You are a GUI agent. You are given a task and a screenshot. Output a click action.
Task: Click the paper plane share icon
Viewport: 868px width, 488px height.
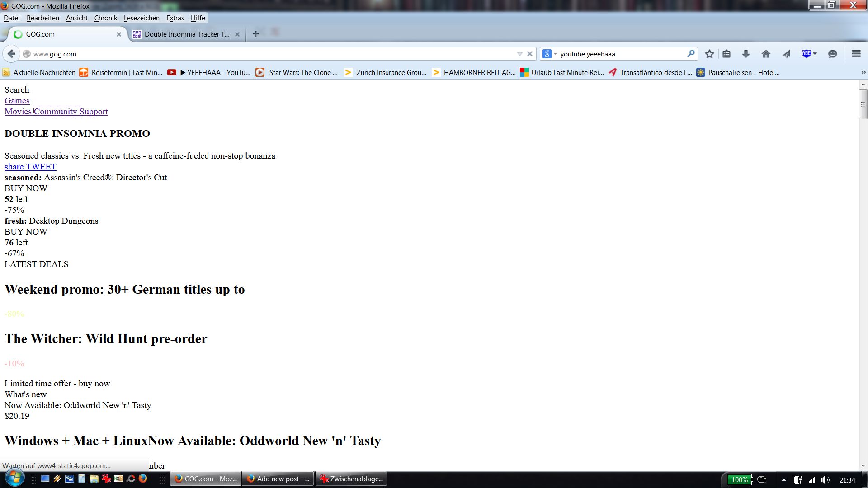click(787, 54)
